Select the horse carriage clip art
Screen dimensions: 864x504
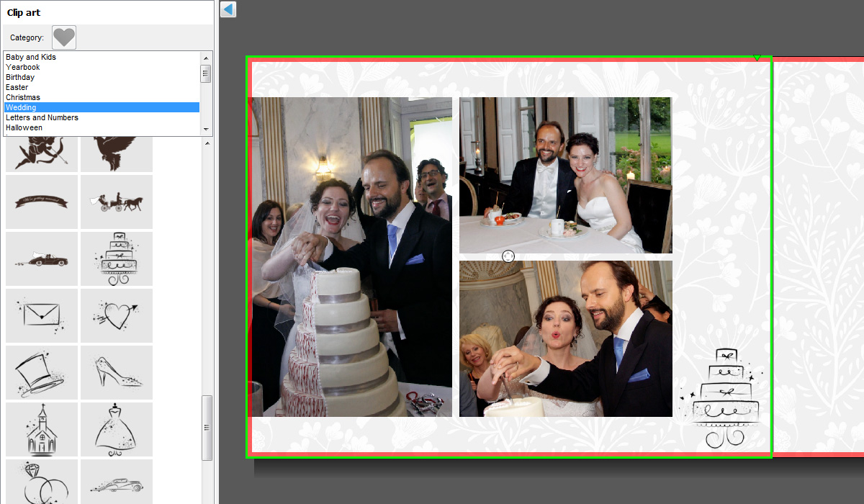(116, 202)
